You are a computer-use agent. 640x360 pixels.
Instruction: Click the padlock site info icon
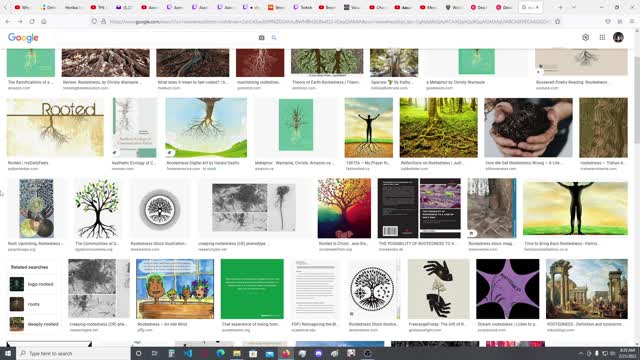tap(104, 21)
